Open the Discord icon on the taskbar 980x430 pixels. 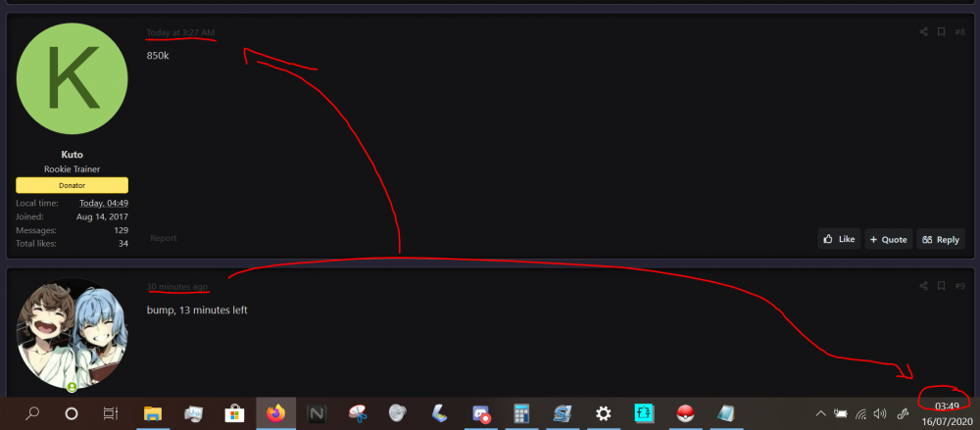pyautogui.click(x=481, y=413)
